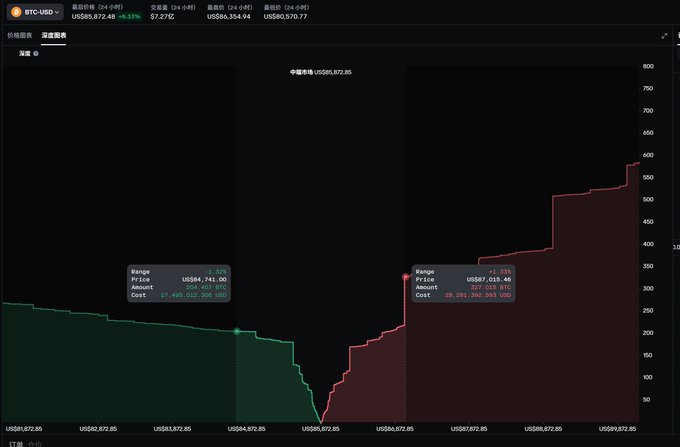Click x-axis label US$81,872.85

pyautogui.click(x=24, y=429)
